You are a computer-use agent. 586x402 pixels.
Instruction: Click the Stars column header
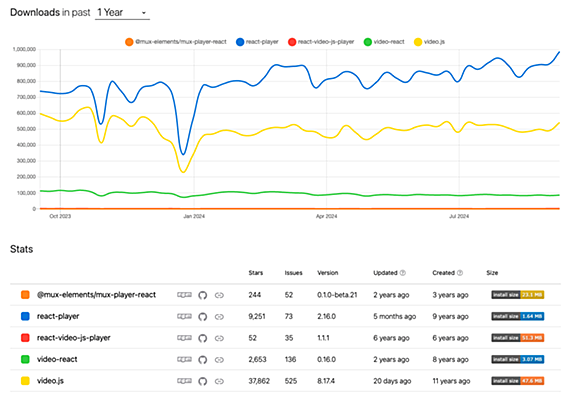tap(256, 273)
